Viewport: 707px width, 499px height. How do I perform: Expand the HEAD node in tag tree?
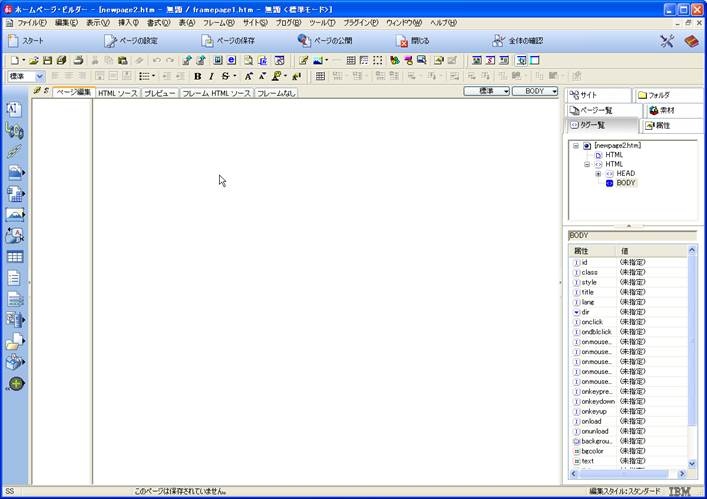click(598, 173)
